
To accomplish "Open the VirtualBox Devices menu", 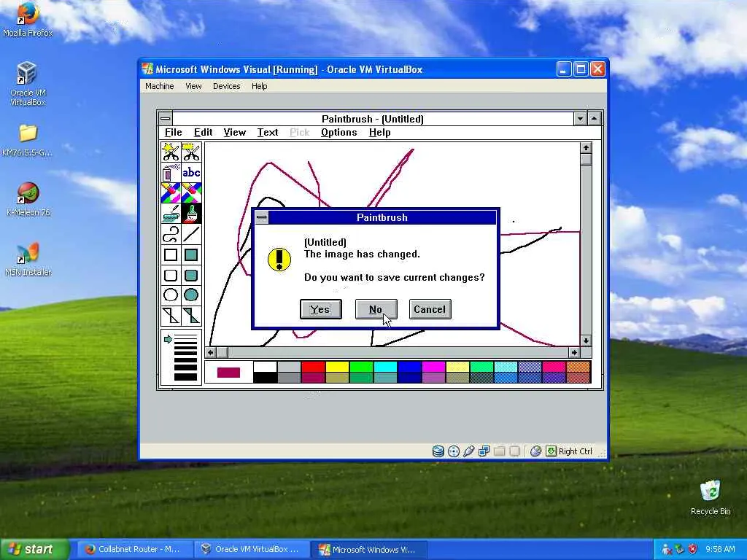I will click(226, 86).
